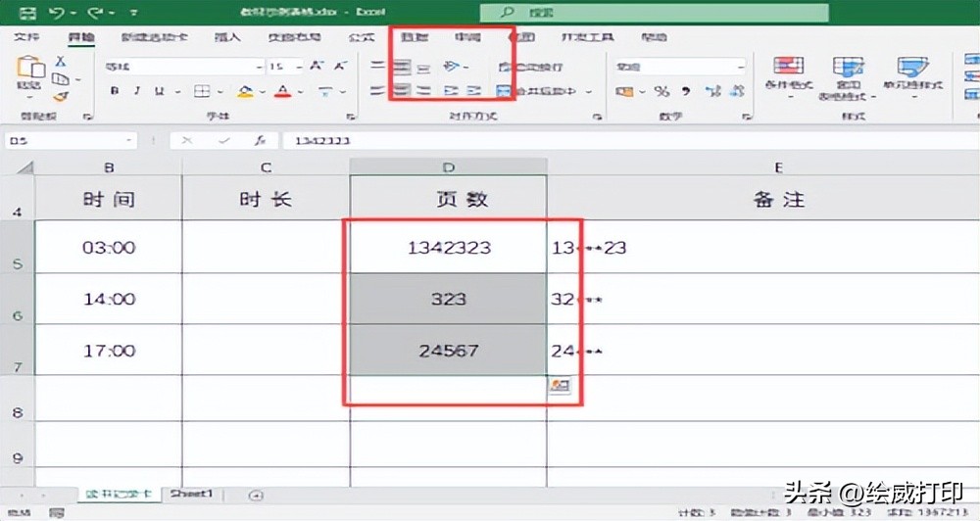Open Cell Styles gallery
The image size is (980, 521).
pos(912,76)
